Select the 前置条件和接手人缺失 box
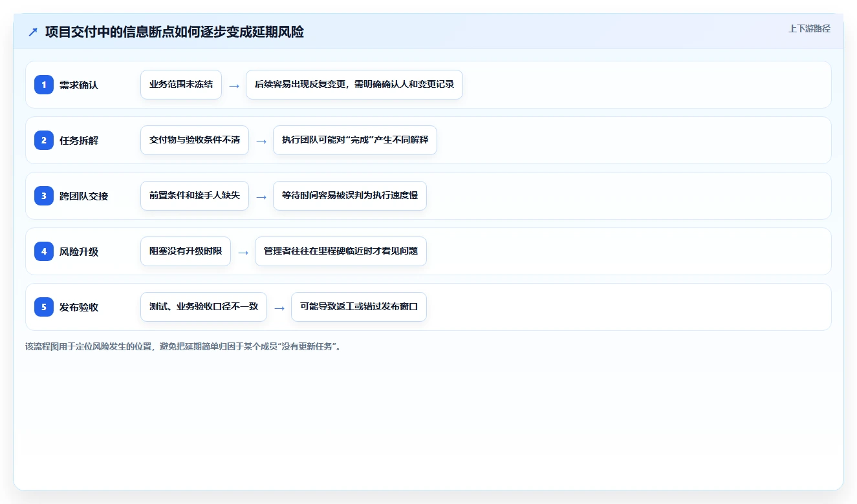 pyautogui.click(x=195, y=196)
